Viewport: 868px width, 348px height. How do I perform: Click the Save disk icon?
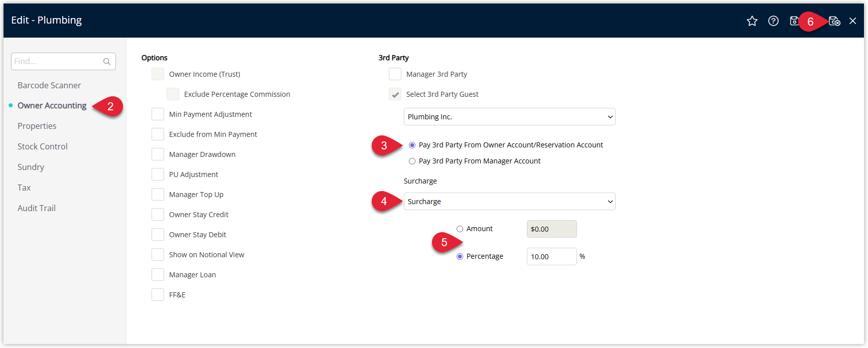pyautogui.click(x=794, y=21)
